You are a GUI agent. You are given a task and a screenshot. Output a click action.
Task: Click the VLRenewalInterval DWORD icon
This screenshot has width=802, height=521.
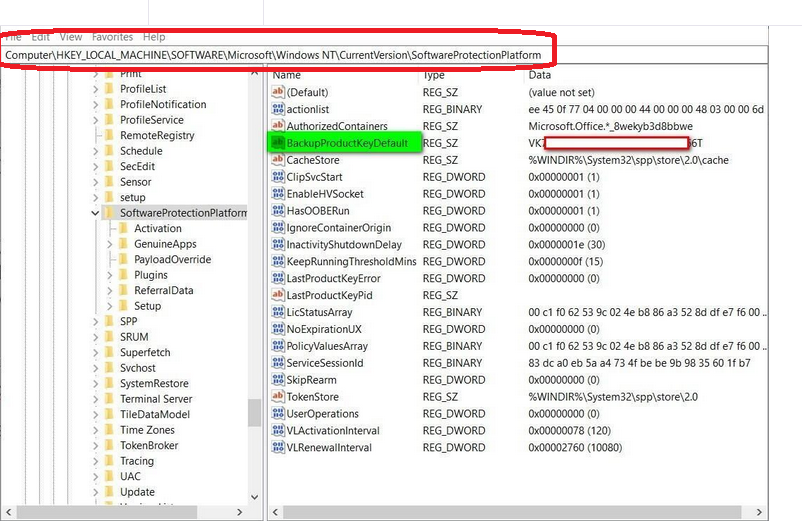[278, 446]
